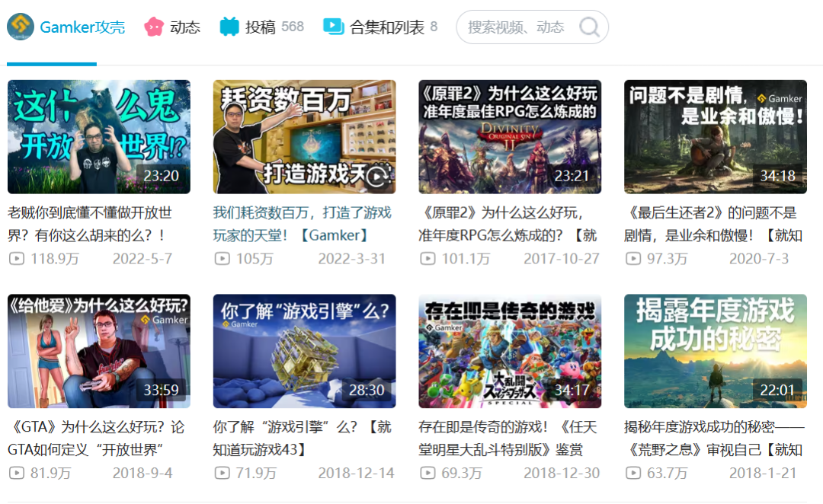Open the 问题不是剧情 video thumbnail
This screenshot has height=504, width=823.
[x=716, y=137]
